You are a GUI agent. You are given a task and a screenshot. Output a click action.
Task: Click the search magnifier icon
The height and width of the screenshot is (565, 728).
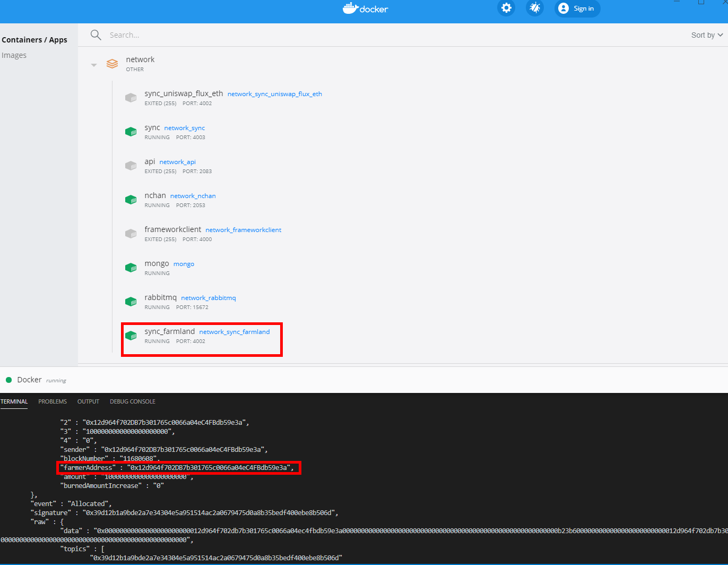tap(96, 35)
